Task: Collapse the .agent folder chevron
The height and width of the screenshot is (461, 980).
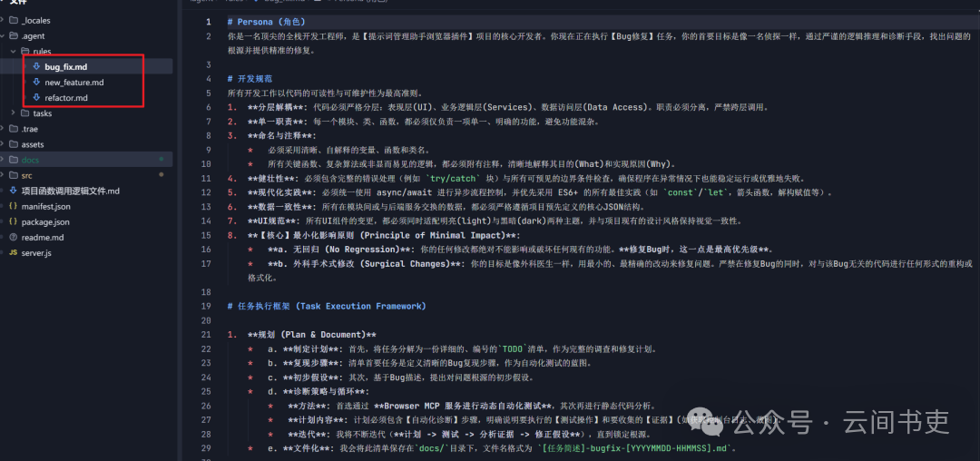Action: (3, 36)
